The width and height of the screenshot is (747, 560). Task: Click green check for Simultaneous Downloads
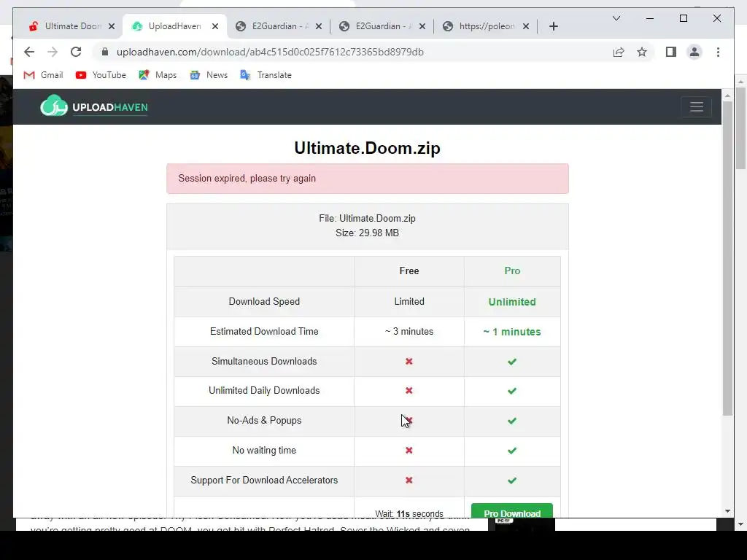(512, 362)
